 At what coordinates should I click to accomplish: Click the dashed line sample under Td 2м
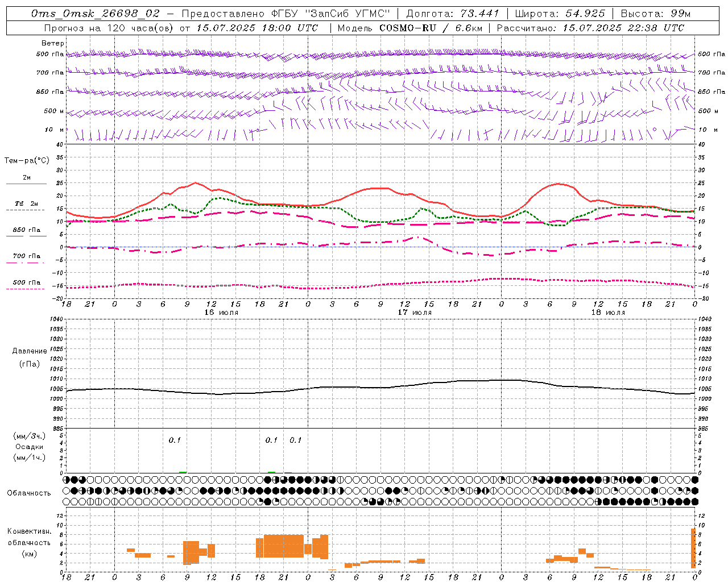click(x=25, y=210)
